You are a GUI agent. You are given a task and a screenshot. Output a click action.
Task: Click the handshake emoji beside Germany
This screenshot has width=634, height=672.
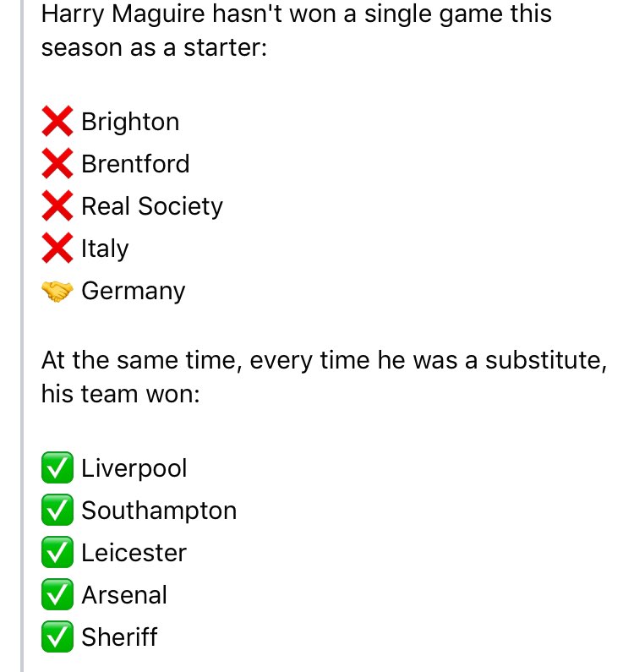pyautogui.click(x=57, y=292)
